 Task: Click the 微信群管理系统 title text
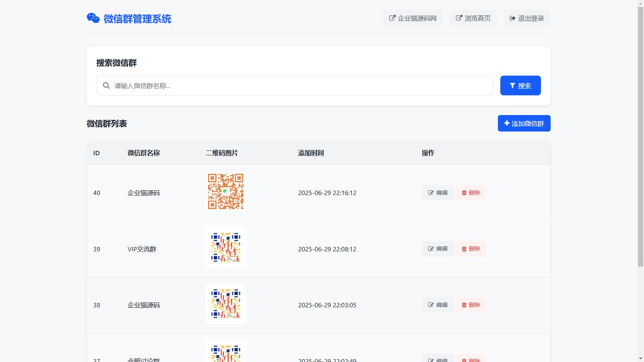pyautogui.click(x=137, y=19)
